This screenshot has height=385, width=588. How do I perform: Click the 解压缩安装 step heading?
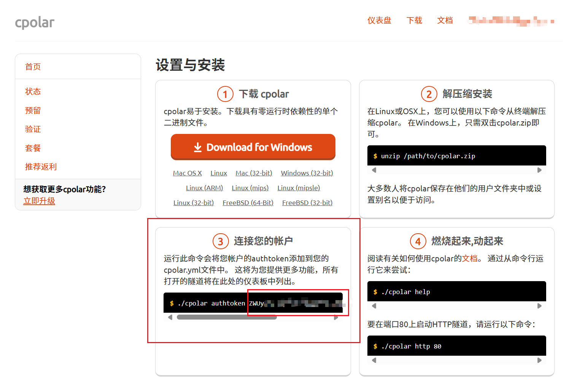(x=467, y=94)
